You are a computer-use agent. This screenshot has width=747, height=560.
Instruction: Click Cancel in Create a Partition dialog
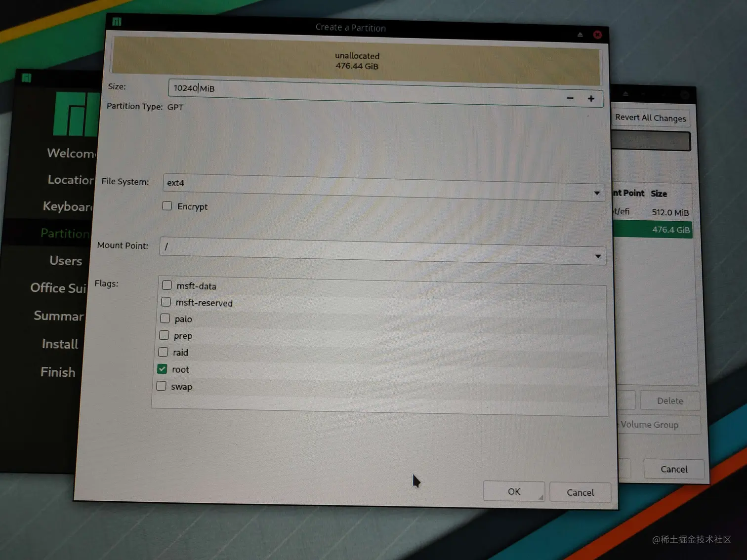[x=580, y=492]
